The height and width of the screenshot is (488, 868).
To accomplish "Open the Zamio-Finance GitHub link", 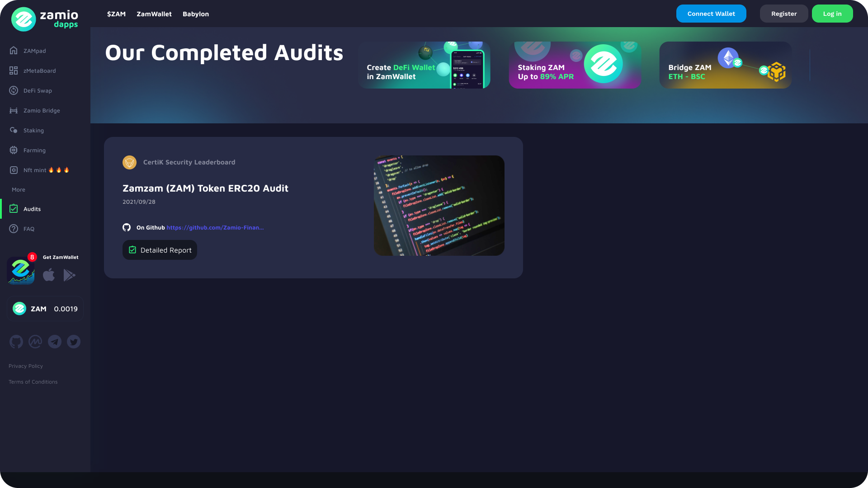I will click(x=215, y=228).
